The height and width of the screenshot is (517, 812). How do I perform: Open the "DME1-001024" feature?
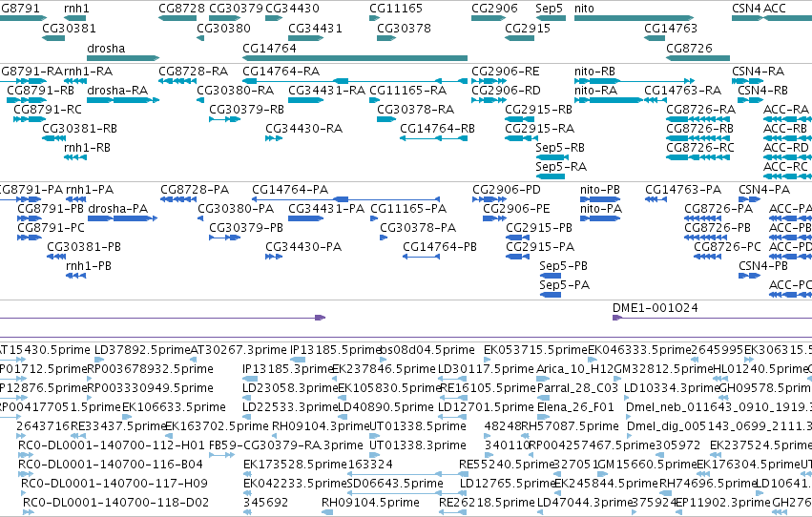pyautogui.click(x=656, y=308)
